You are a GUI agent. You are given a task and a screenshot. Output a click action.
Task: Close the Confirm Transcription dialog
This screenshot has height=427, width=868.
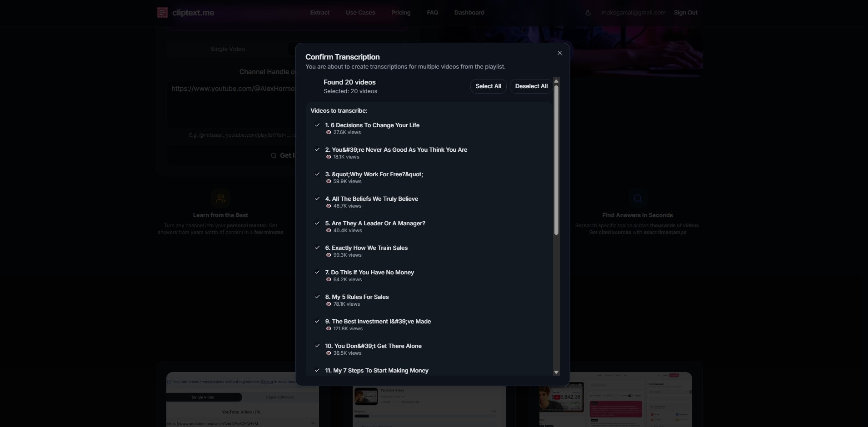click(x=559, y=53)
